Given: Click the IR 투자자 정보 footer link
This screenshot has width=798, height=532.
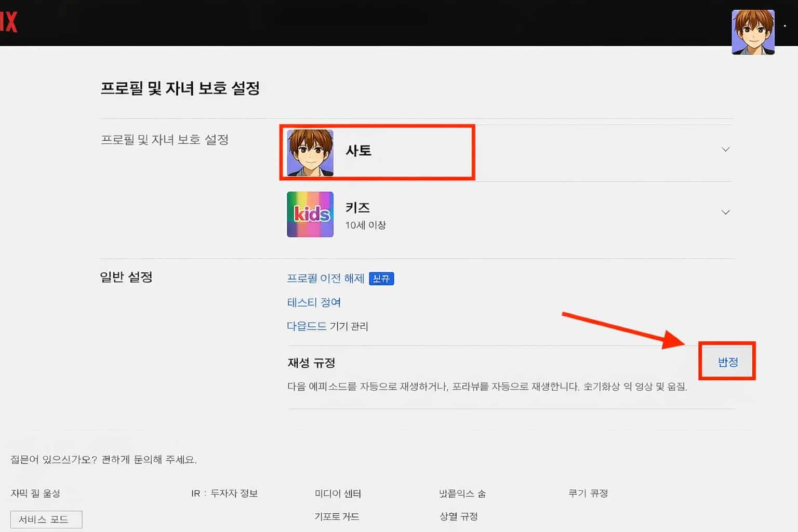Looking at the screenshot, I should (225, 494).
